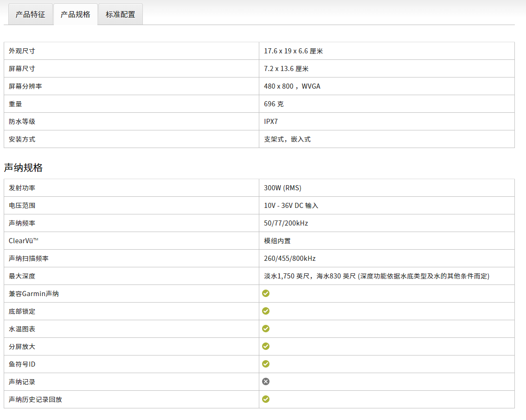Click green check icon for 鱼符号ID
This screenshot has height=420, width=526.
pos(266,364)
